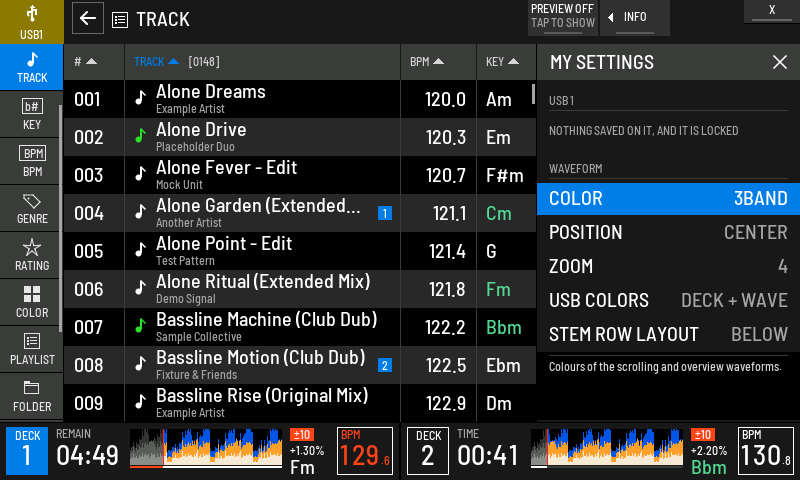Go back with the arrow button
The width and height of the screenshot is (800, 480).
pyautogui.click(x=88, y=18)
